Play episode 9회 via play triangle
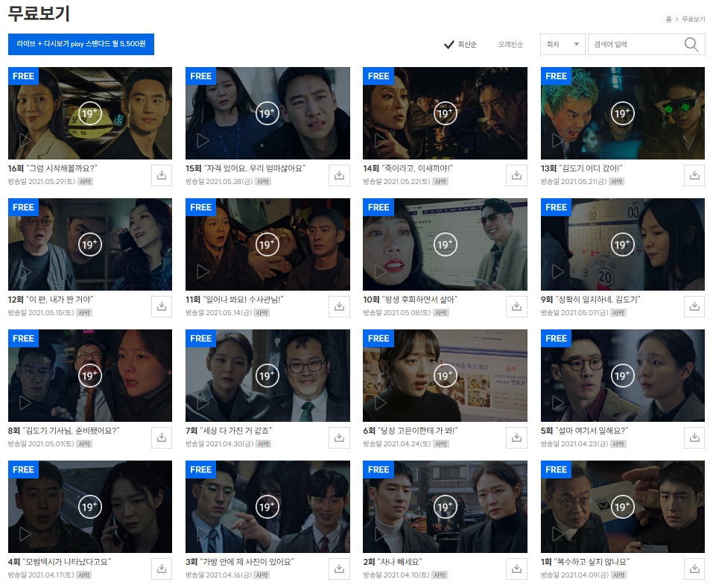Viewport: 713px width, 588px height. pos(558,271)
